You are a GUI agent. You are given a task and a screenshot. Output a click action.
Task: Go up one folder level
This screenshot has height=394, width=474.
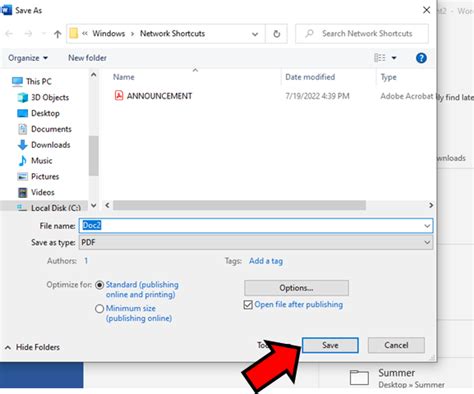click(x=58, y=34)
